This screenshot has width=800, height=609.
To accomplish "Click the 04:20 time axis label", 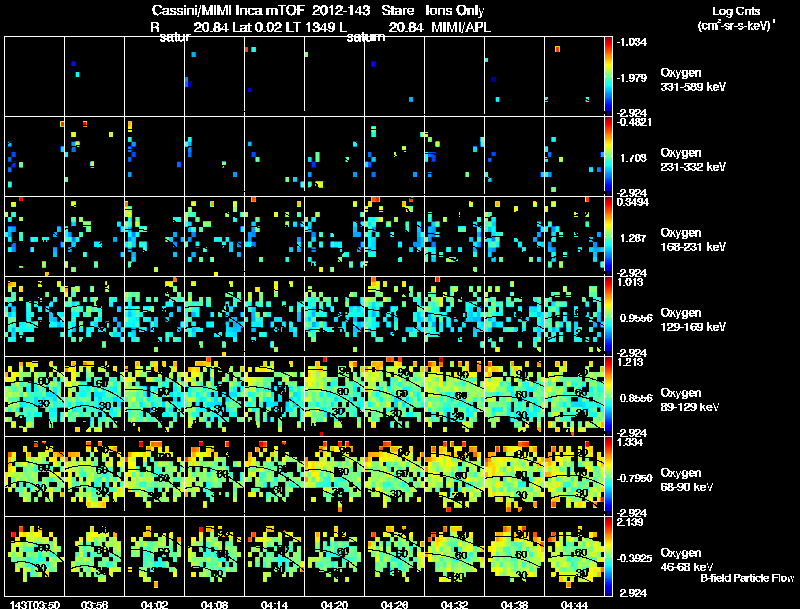I will pos(334,605).
